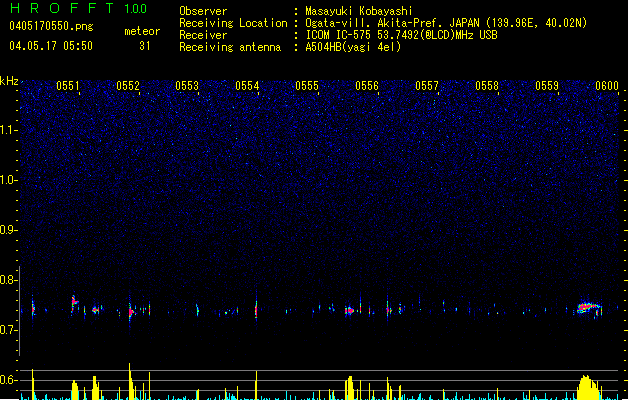Screen dimensions: 629x400
Task: Click the 0553 time marker
Action: pos(187,86)
